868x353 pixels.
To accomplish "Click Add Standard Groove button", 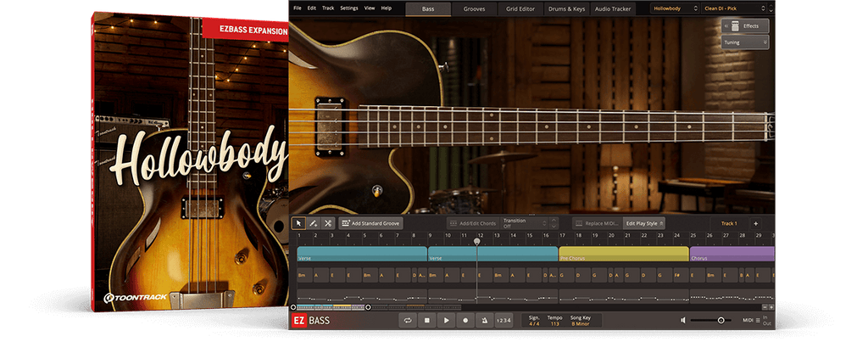I will [371, 223].
